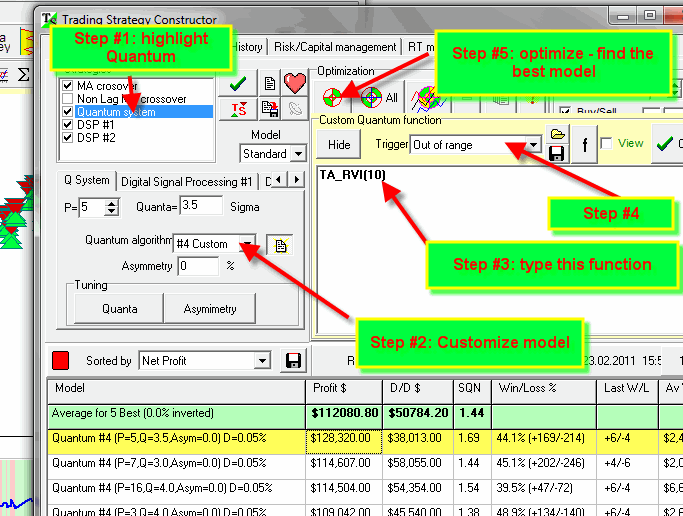
Task: Click the red heart favorites icon
Action: click(295, 83)
